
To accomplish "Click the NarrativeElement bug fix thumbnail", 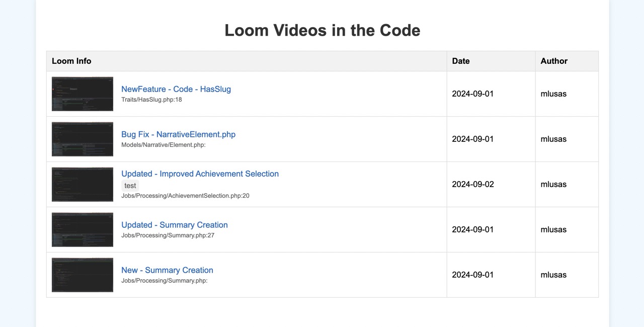I will point(83,139).
